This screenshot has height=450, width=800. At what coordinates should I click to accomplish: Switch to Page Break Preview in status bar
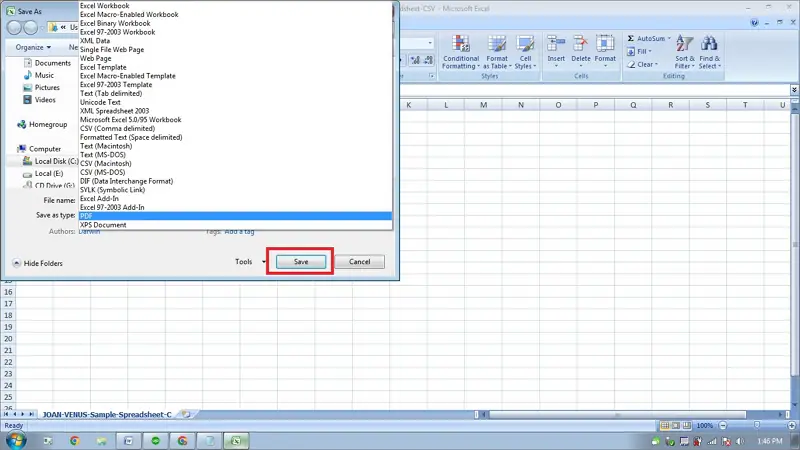click(687, 426)
